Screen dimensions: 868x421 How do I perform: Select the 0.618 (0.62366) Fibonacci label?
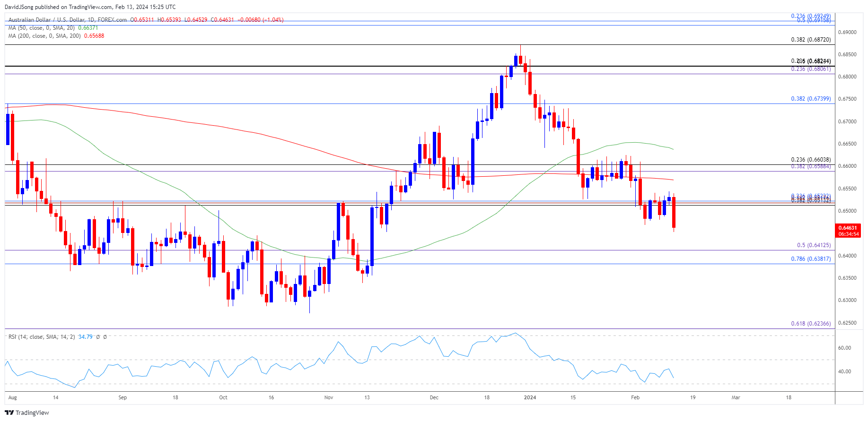point(811,324)
